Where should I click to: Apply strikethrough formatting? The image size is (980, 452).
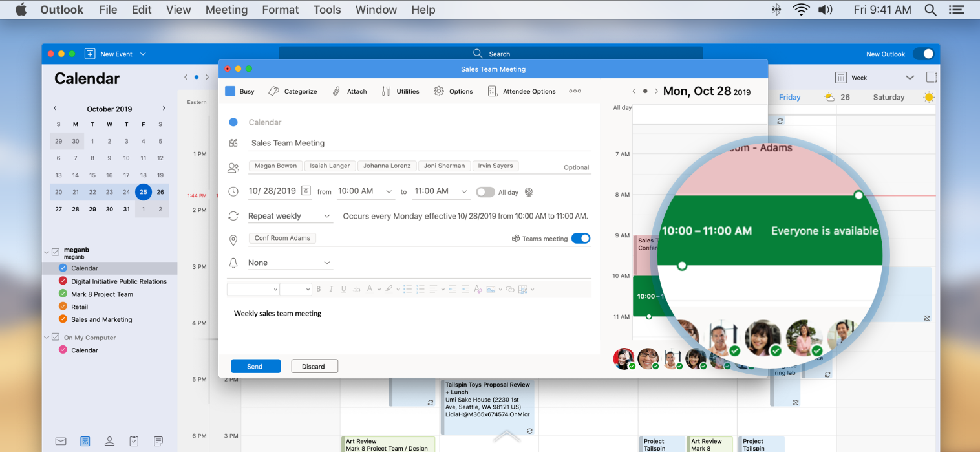point(356,289)
